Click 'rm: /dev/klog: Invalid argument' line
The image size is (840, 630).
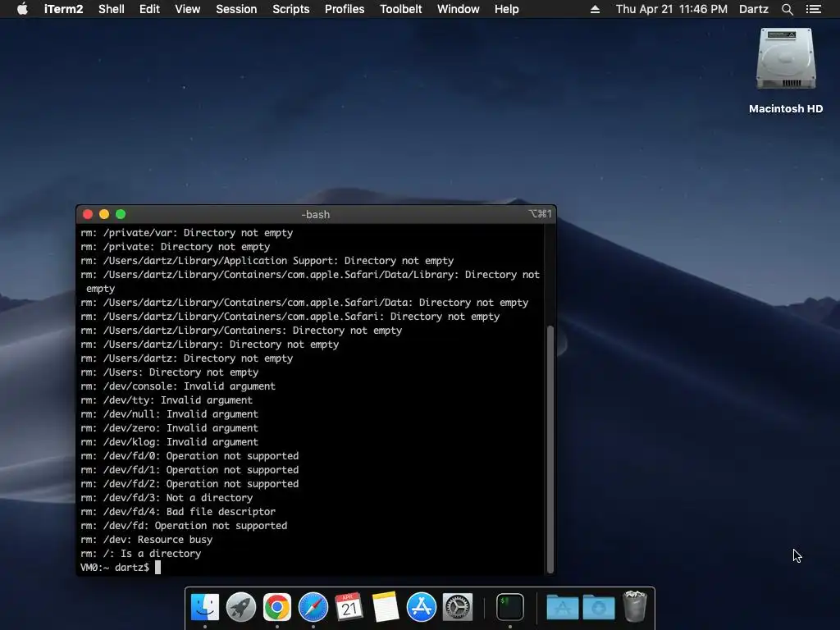[x=169, y=442]
